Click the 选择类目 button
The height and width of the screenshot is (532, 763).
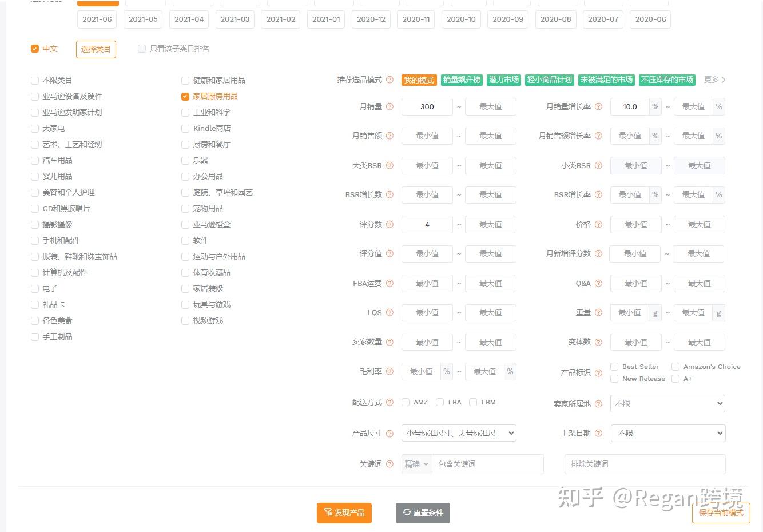pos(96,49)
